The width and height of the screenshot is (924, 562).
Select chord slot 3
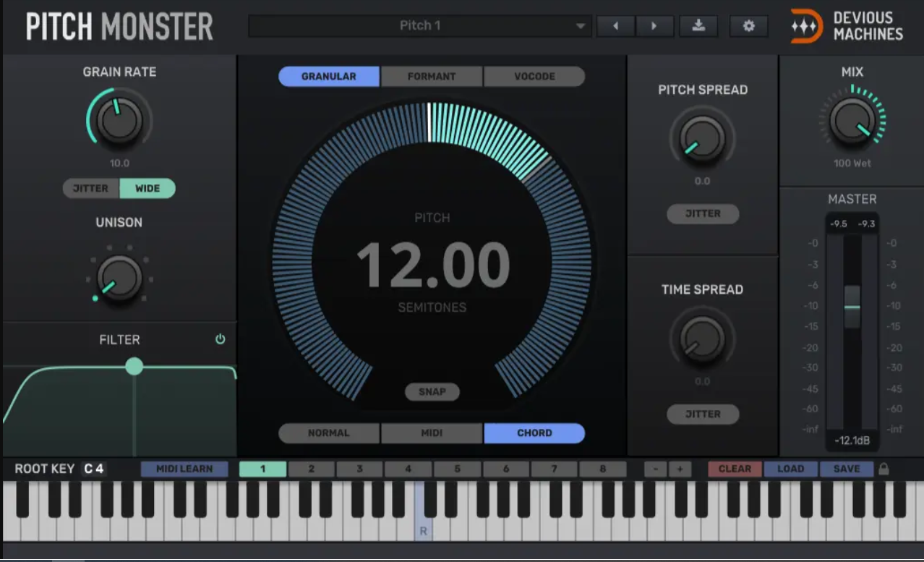(360, 469)
